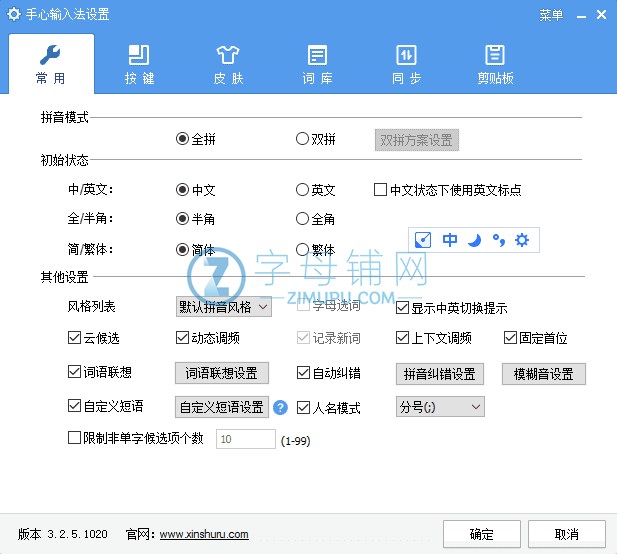Click the settings gear icon in title bar
The height and width of the screenshot is (554, 617).
pos(14,15)
